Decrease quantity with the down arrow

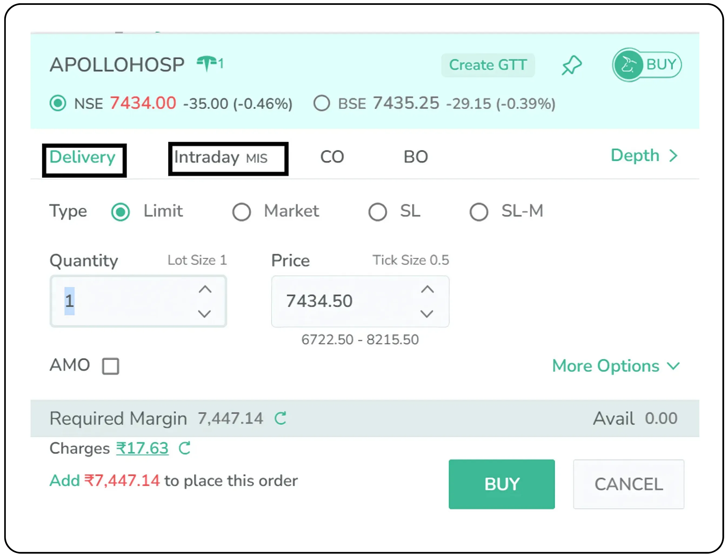[x=204, y=314]
